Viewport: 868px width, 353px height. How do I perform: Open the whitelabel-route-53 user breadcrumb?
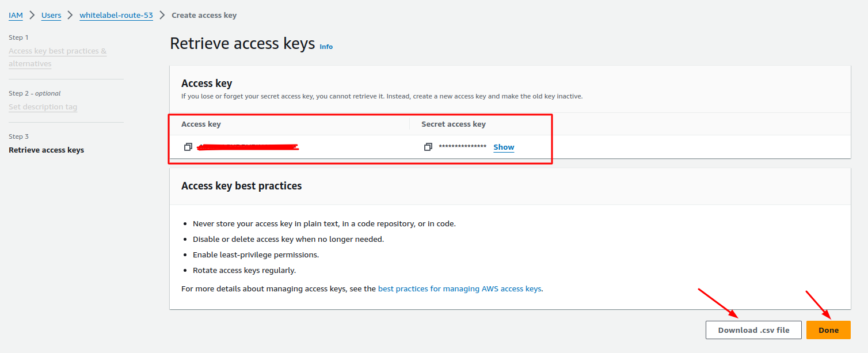(x=116, y=15)
